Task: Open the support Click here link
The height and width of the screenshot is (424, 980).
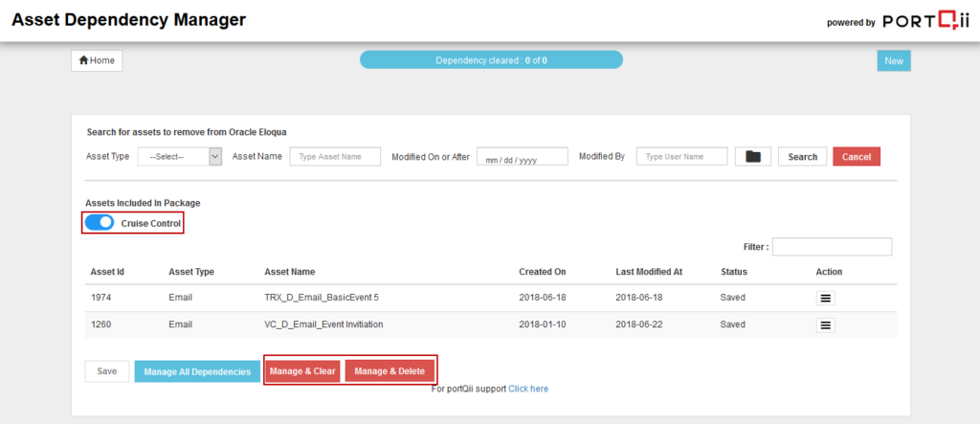Action: coord(528,389)
